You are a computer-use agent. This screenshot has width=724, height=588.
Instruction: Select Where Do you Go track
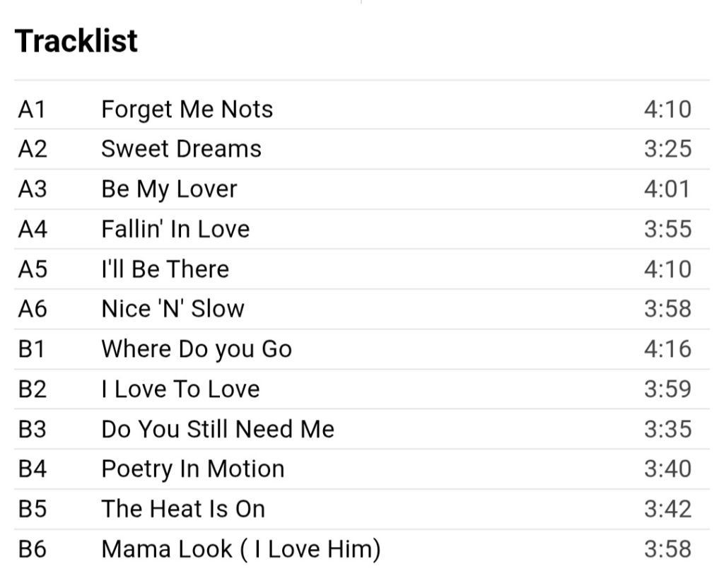tap(197, 349)
